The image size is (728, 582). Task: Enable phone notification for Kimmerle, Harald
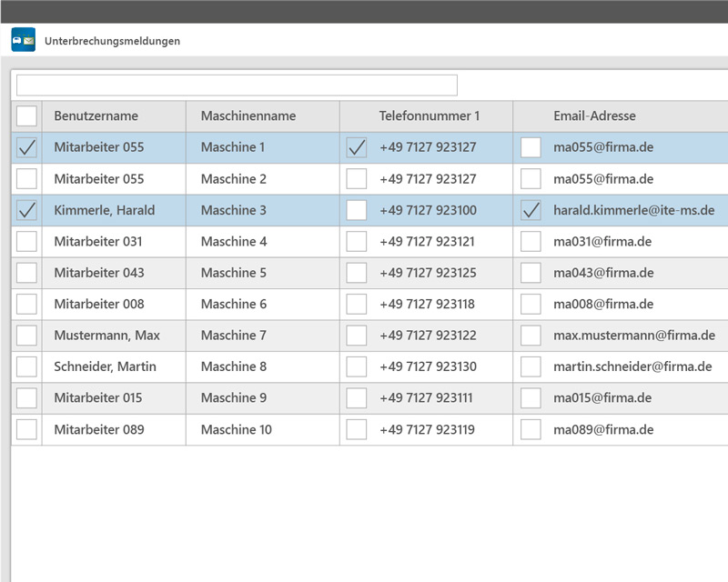coord(356,209)
